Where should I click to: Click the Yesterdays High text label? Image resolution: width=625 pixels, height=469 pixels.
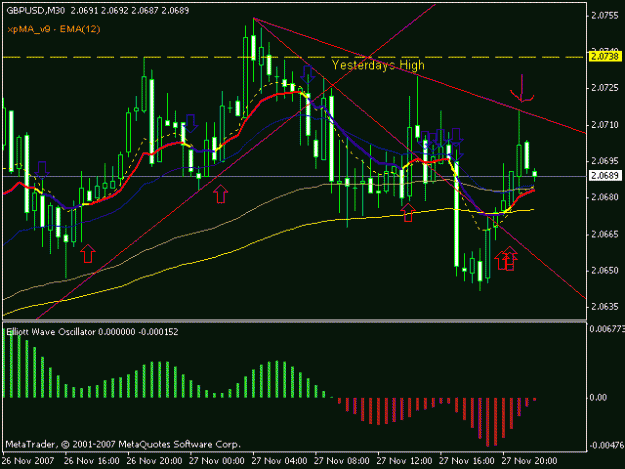[378, 65]
